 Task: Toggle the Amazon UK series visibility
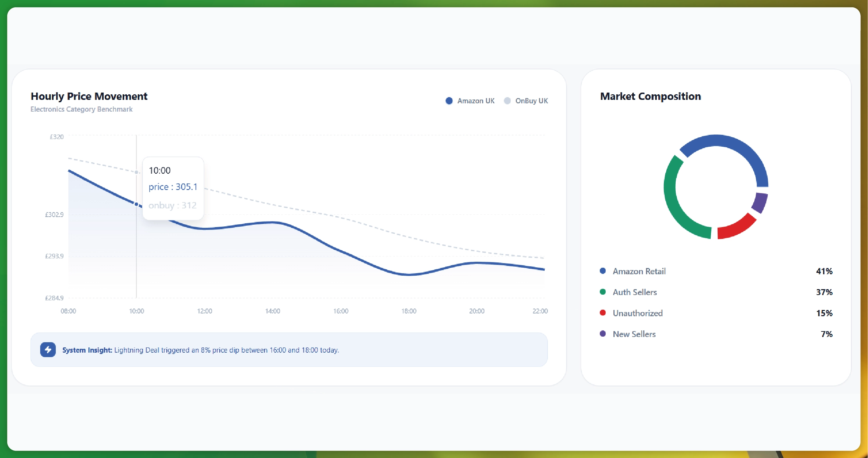point(476,101)
